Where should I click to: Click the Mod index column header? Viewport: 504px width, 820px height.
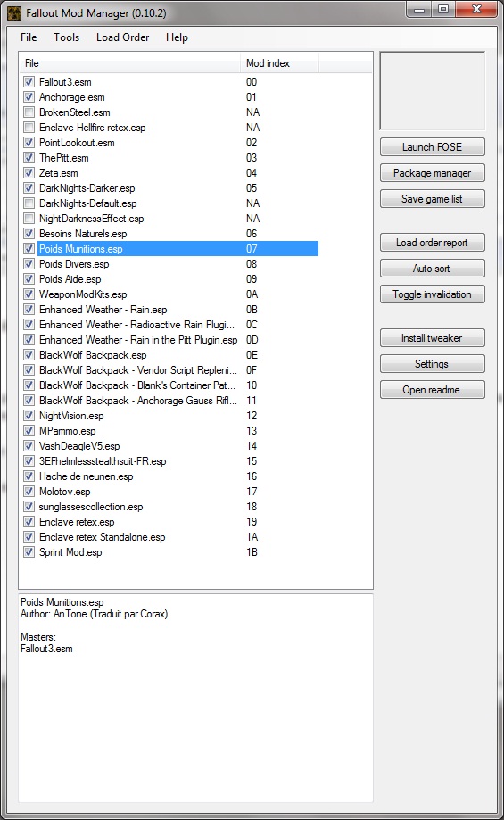pyautogui.click(x=280, y=63)
